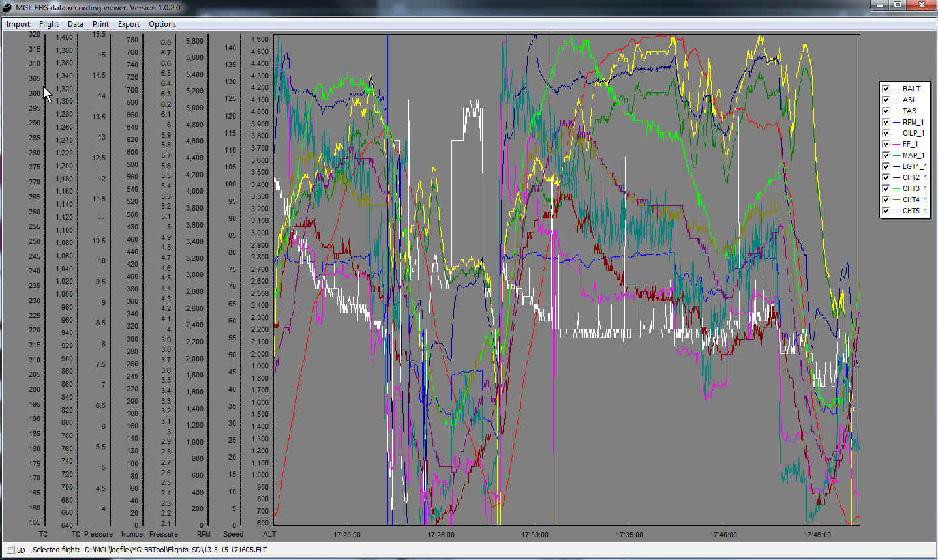Open the Print menu

(100, 24)
